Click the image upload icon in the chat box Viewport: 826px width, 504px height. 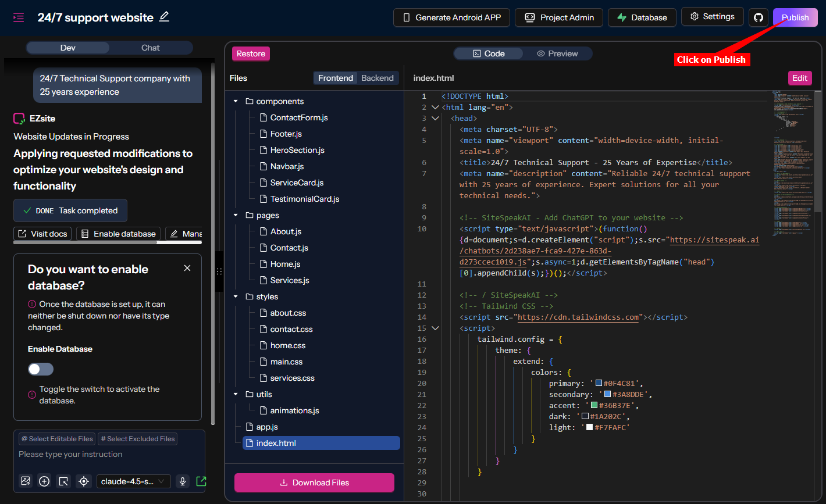(25, 481)
